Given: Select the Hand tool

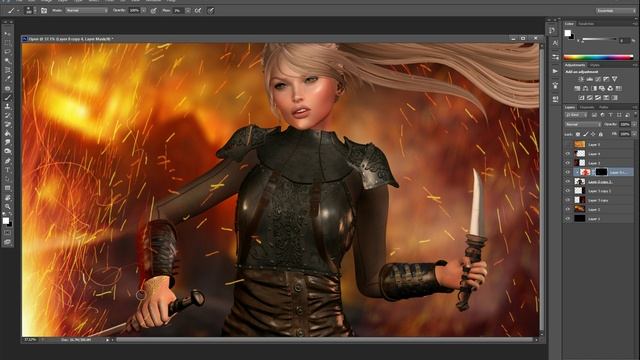Looking at the screenshot, I should [x=7, y=197].
